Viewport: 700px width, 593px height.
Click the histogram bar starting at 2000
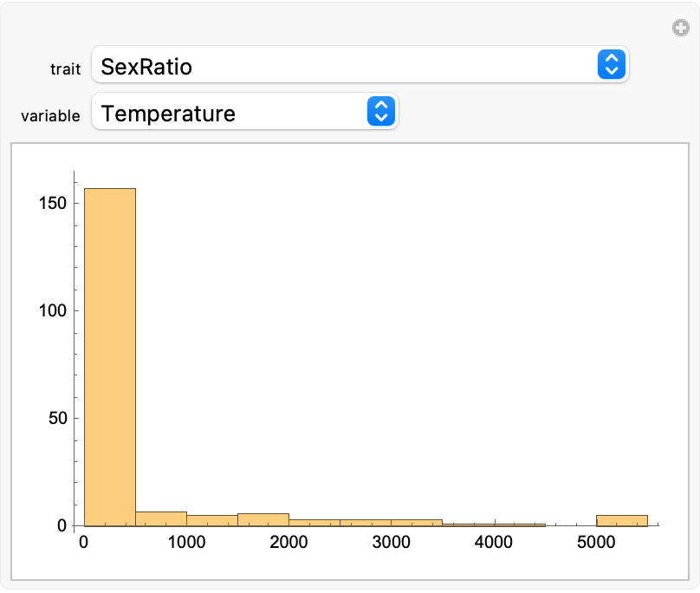tap(314, 522)
